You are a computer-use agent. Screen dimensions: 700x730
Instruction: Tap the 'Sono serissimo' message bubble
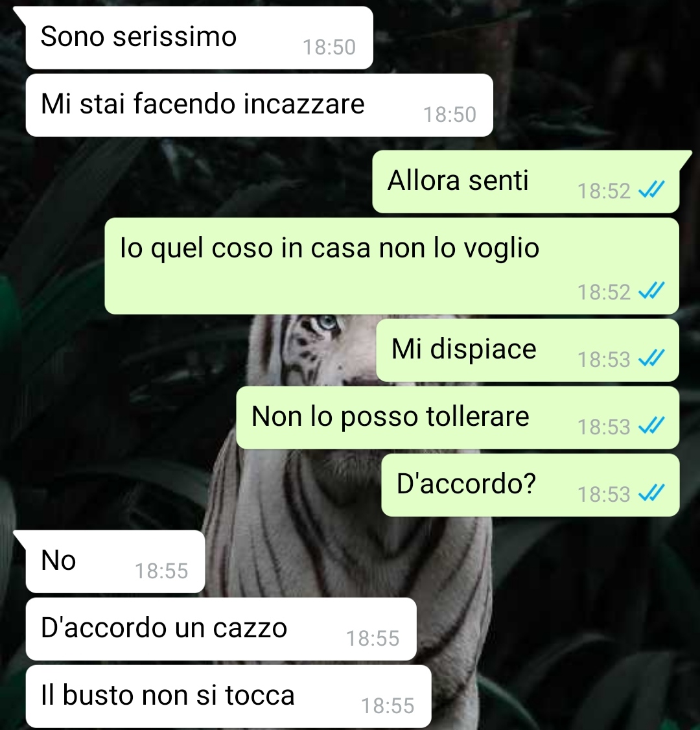tap(199, 38)
